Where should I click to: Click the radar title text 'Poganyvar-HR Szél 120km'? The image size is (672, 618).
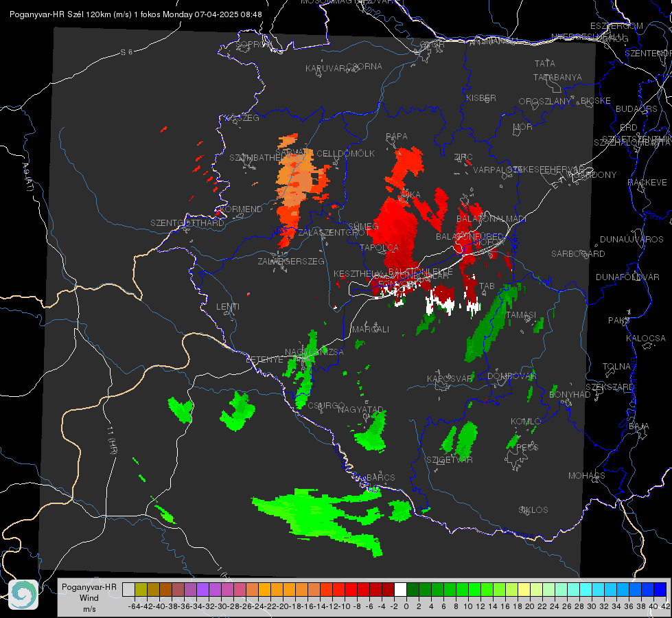click(x=60, y=14)
